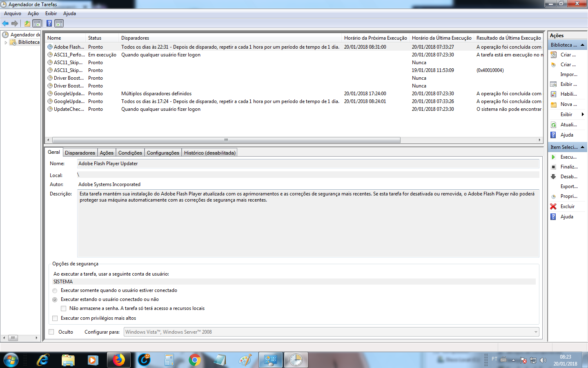
Task: Switch to the Condições tab
Action: point(130,153)
